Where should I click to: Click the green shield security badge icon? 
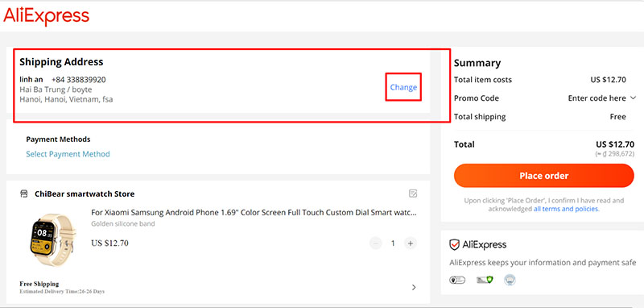[x=485, y=280]
